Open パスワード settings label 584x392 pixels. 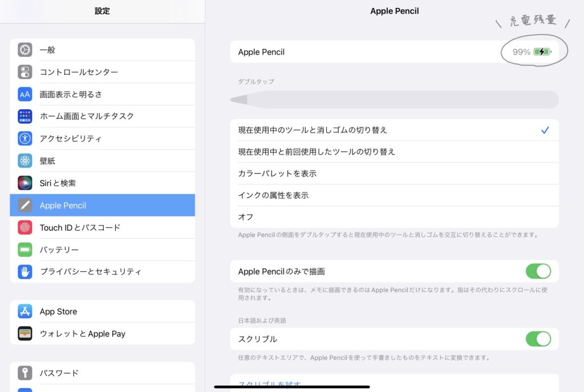[59, 373]
